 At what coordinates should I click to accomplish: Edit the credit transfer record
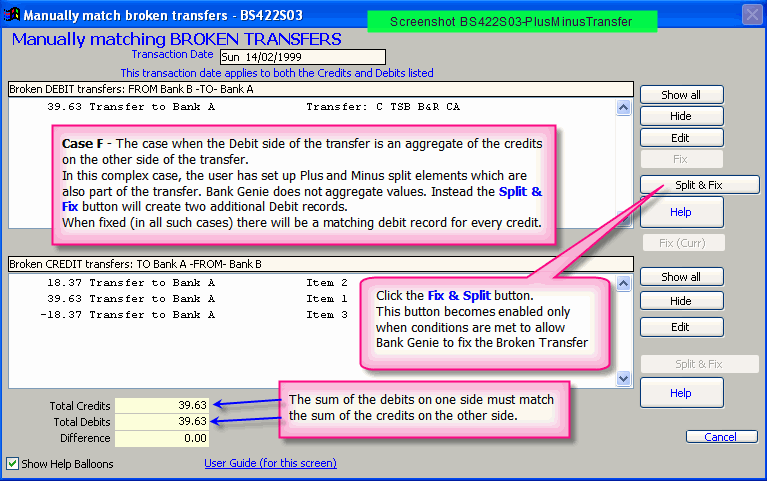tap(680, 327)
